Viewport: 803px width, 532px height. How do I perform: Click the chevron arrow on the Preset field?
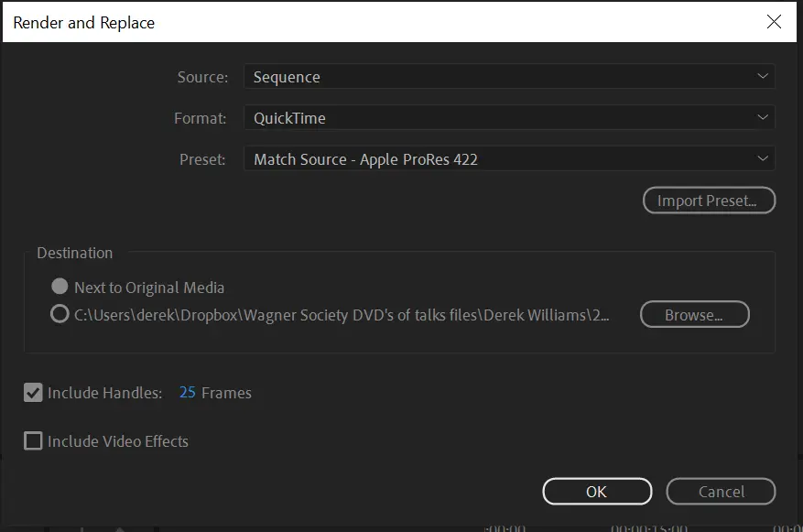click(762, 159)
